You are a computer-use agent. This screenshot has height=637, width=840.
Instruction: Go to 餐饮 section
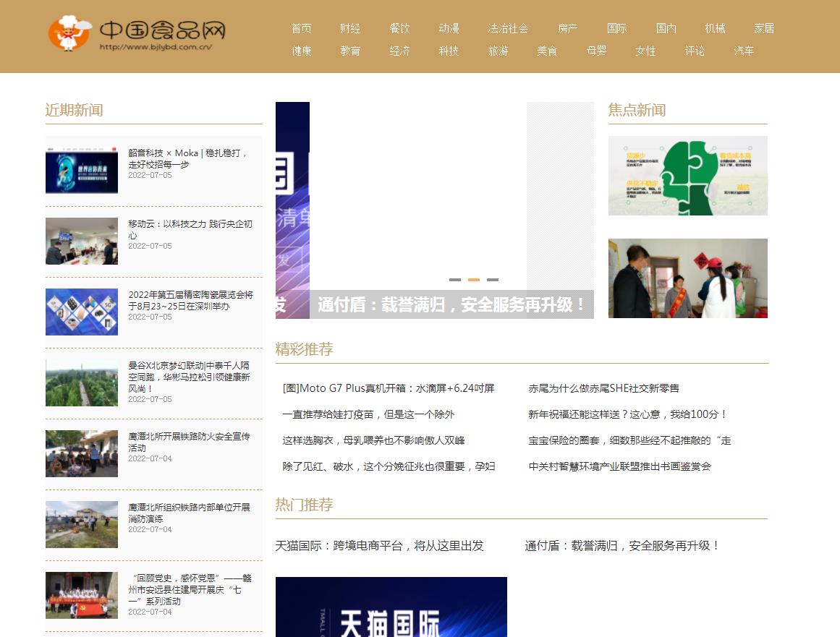(x=399, y=28)
